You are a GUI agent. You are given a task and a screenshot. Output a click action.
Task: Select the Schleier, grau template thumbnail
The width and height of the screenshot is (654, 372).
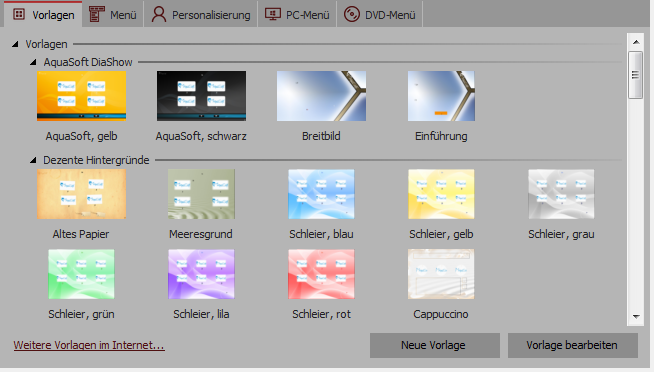click(x=561, y=194)
